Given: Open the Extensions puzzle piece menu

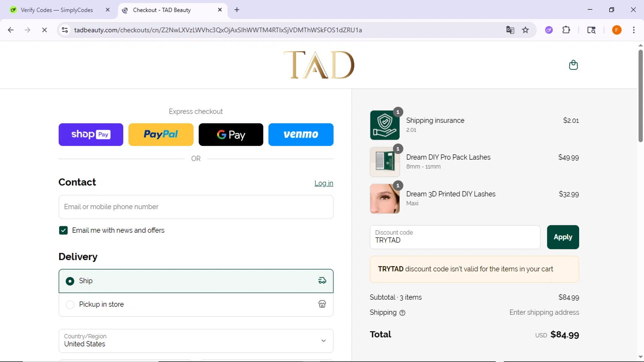Looking at the screenshot, I should click(x=566, y=30).
